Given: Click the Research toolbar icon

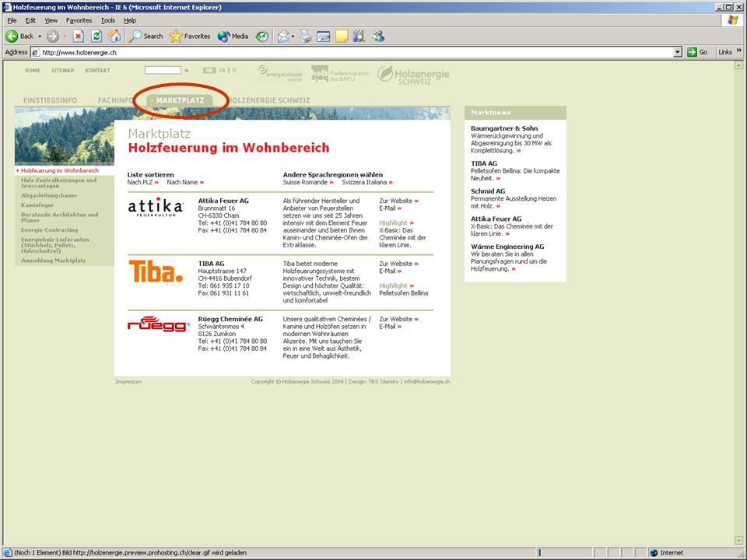Looking at the screenshot, I should point(359,37).
